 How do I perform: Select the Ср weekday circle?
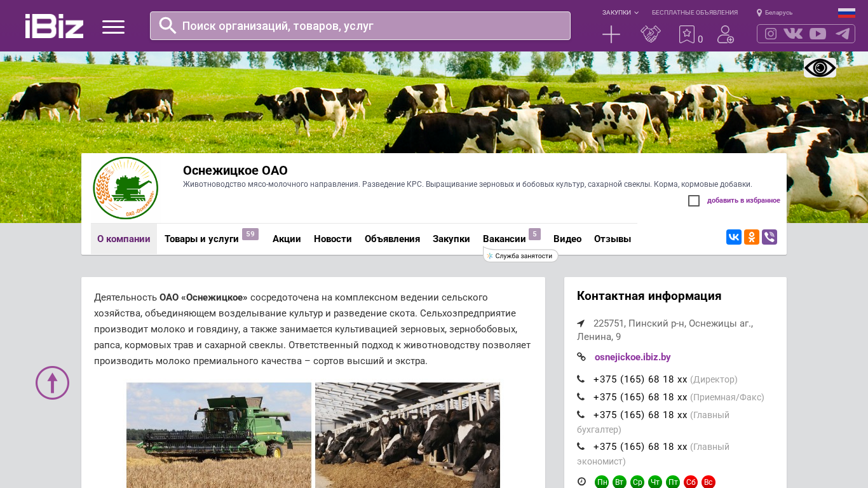click(x=637, y=482)
